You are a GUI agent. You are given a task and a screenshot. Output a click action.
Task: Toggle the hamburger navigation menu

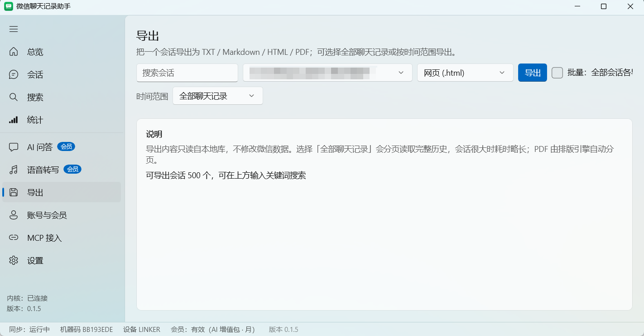click(14, 29)
